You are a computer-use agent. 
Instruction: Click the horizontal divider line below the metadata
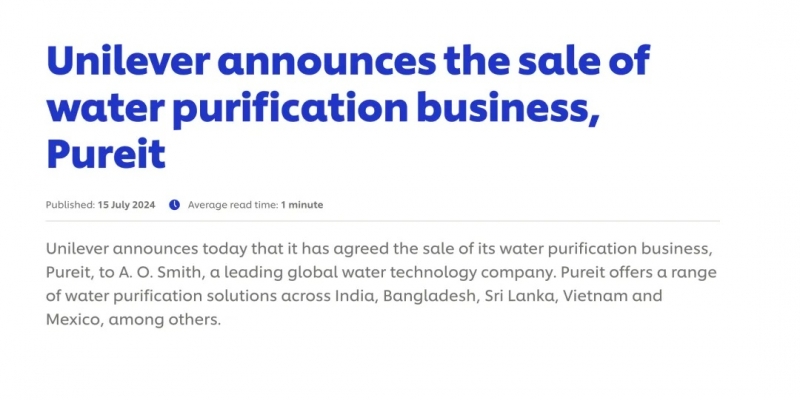click(382, 221)
